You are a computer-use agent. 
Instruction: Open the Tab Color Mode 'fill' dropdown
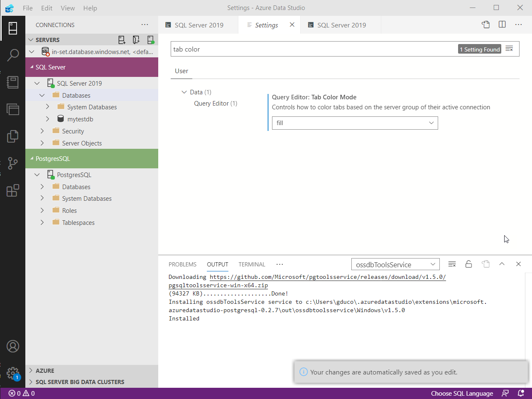[355, 123]
